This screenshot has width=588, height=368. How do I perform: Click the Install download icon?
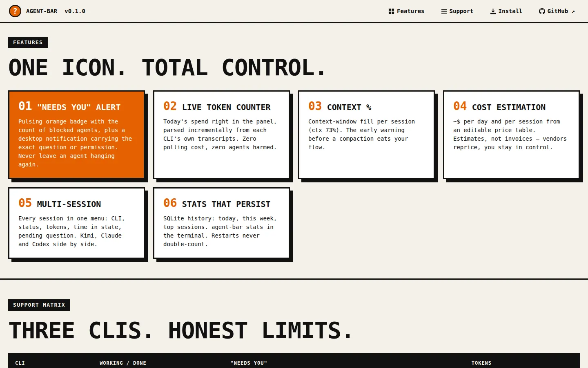click(493, 11)
